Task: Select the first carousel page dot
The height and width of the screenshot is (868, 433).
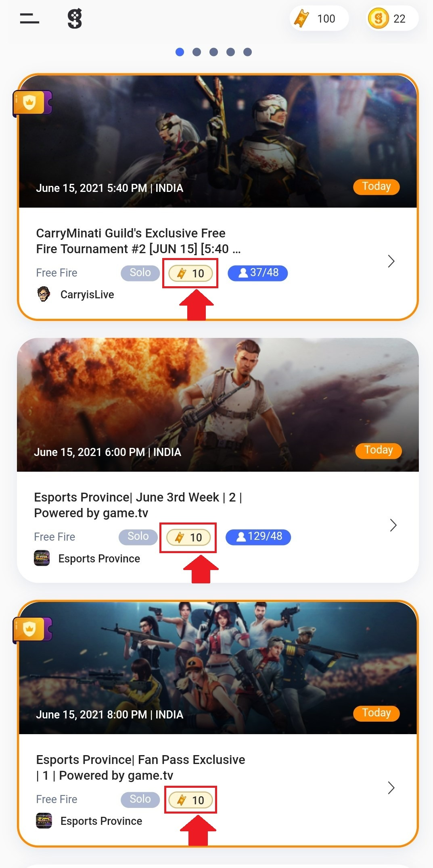Action: pyautogui.click(x=180, y=52)
